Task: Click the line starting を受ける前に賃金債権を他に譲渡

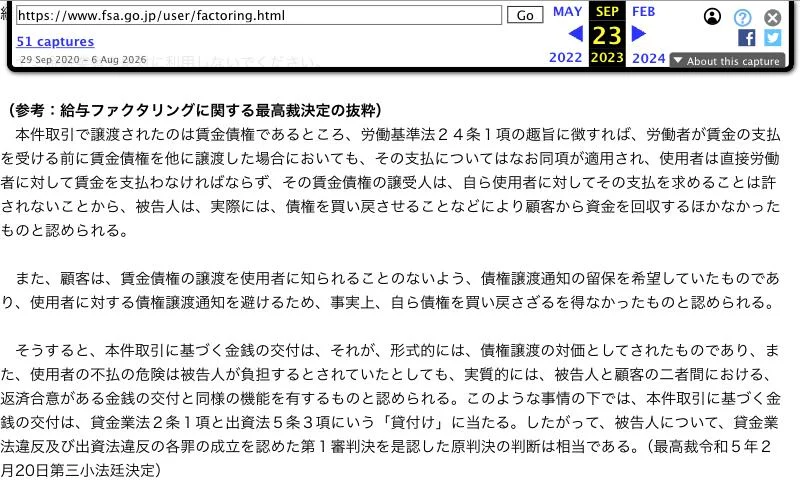Action: point(390,158)
